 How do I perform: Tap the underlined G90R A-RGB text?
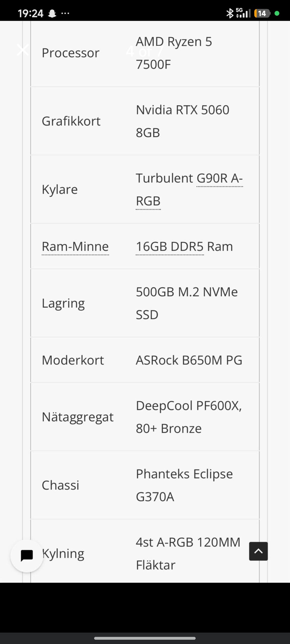tap(189, 190)
